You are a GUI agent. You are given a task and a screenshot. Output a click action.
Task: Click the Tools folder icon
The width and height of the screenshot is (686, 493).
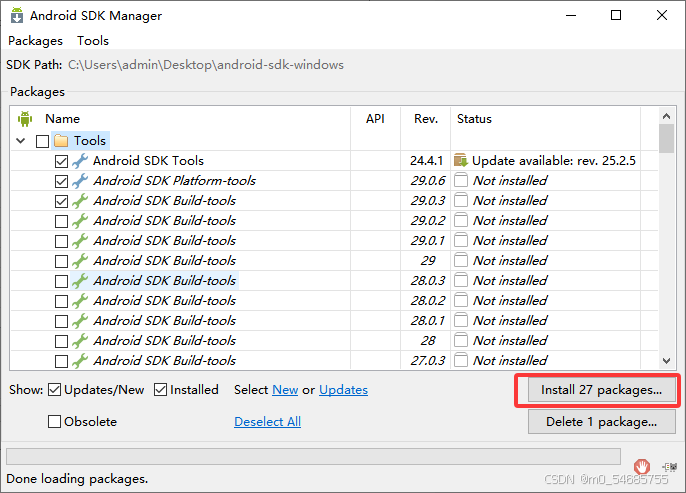[x=61, y=141]
